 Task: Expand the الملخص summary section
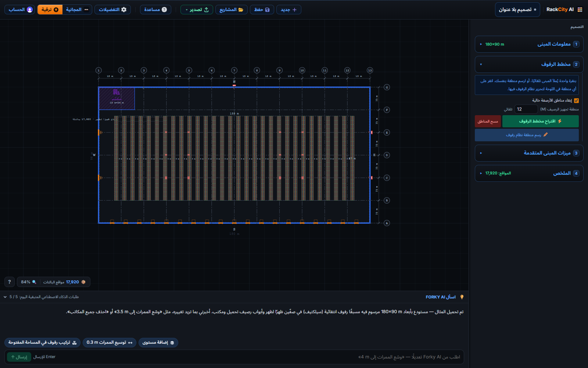(x=529, y=173)
